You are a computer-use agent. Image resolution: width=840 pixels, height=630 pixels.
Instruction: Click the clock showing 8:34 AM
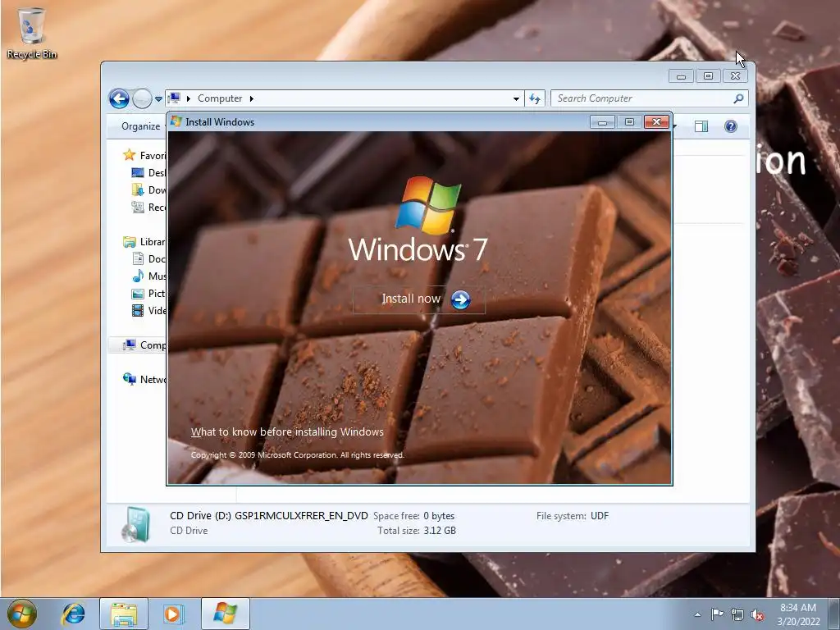coord(798,608)
